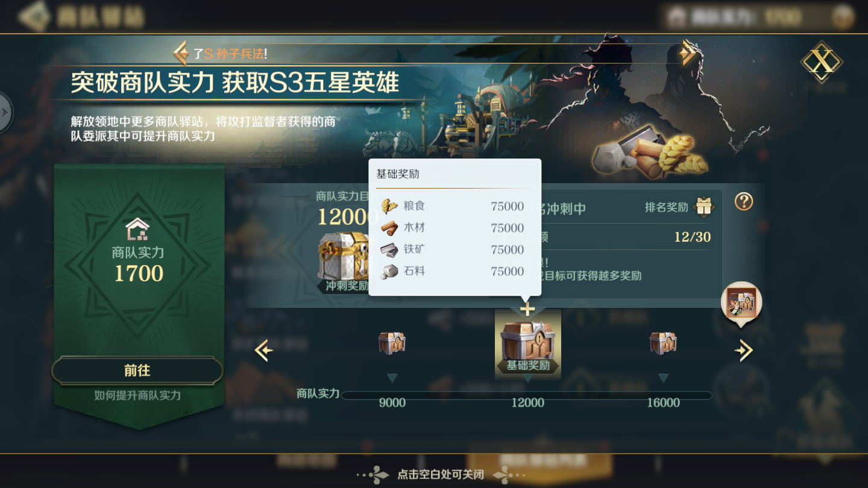The image size is (868, 488).
Task: Open the help question mark icon
Action: coord(744,201)
